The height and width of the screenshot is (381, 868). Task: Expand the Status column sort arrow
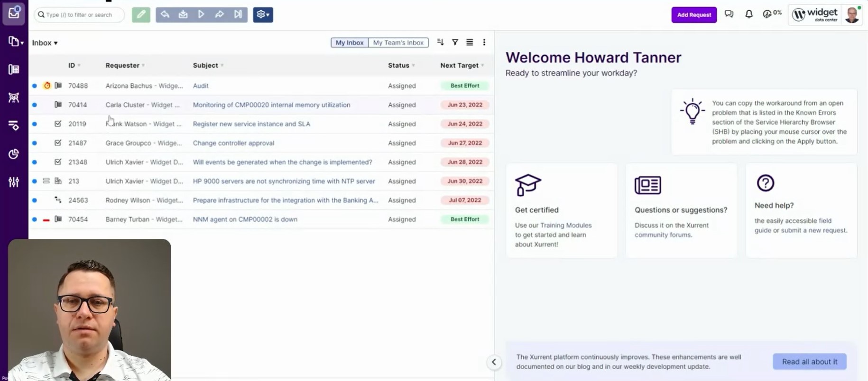coord(414,65)
